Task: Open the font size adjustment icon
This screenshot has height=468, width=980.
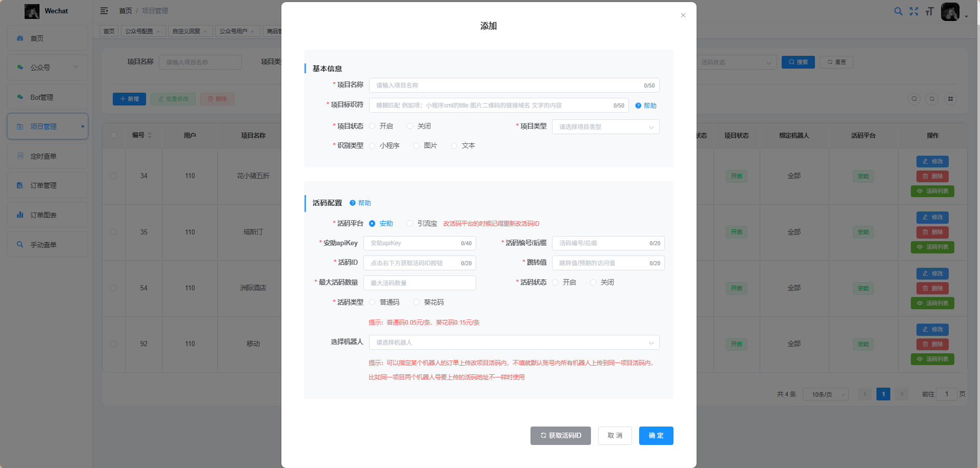Action: pyautogui.click(x=930, y=11)
